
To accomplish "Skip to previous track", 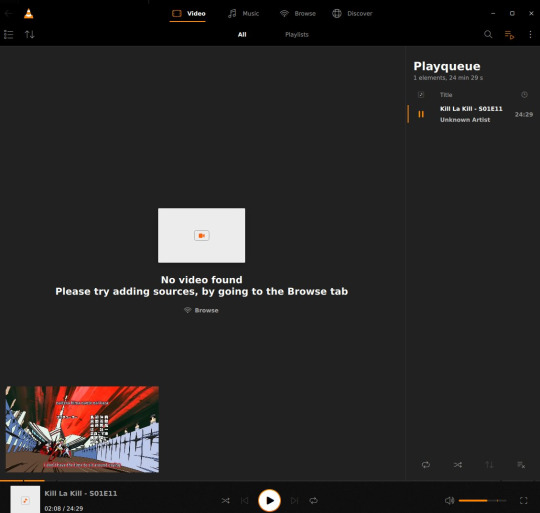I will pyautogui.click(x=245, y=501).
